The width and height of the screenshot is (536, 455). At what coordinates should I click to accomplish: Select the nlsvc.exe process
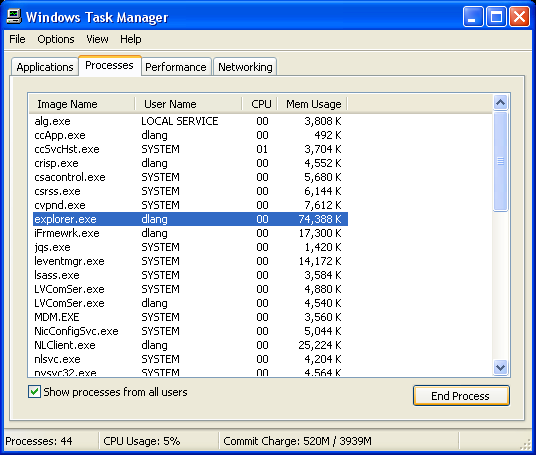pos(190,359)
